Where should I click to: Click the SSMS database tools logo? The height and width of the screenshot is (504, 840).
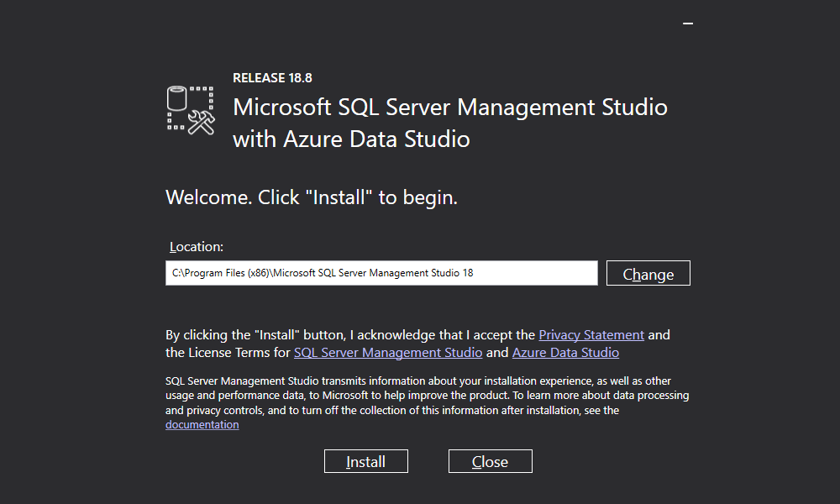tap(191, 110)
